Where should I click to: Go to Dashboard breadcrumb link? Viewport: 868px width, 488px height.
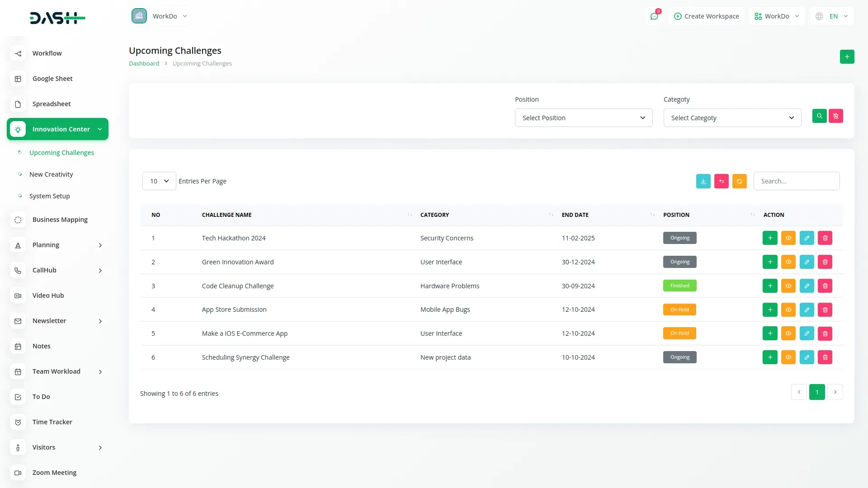tap(144, 64)
